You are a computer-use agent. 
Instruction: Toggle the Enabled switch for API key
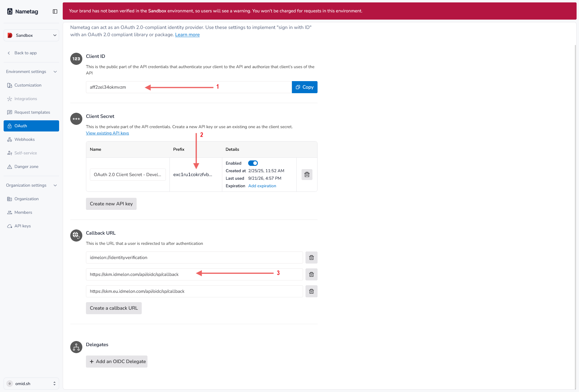pyautogui.click(x=253, y=163)
